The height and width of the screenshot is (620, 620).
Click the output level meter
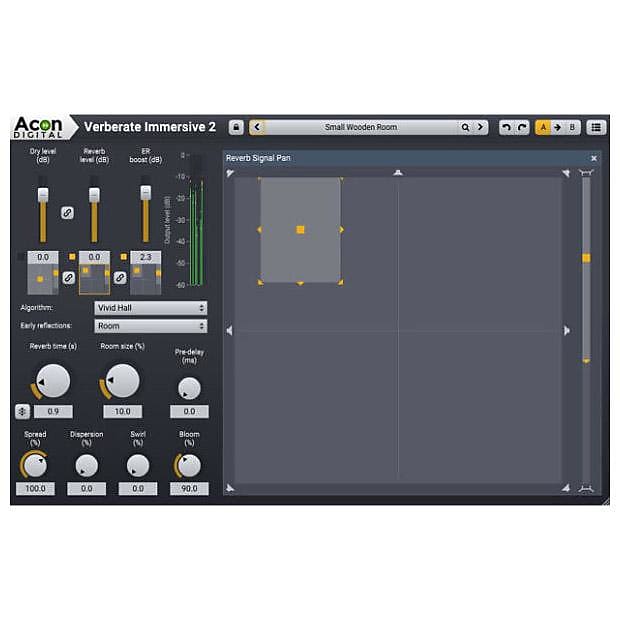point(197,219)
